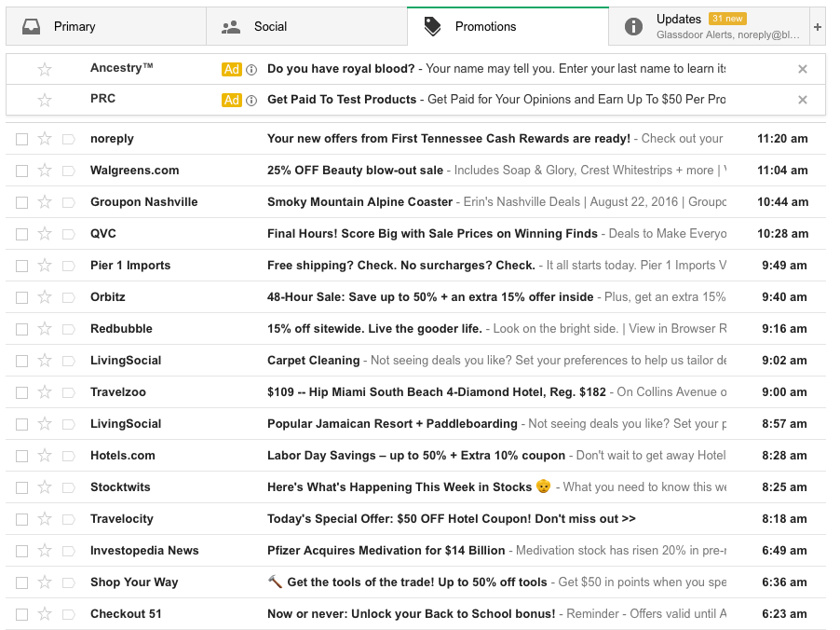Click the 31 new badge on Updates
The height and width of the screenshot is (630, 840).
tap(727, 19)
